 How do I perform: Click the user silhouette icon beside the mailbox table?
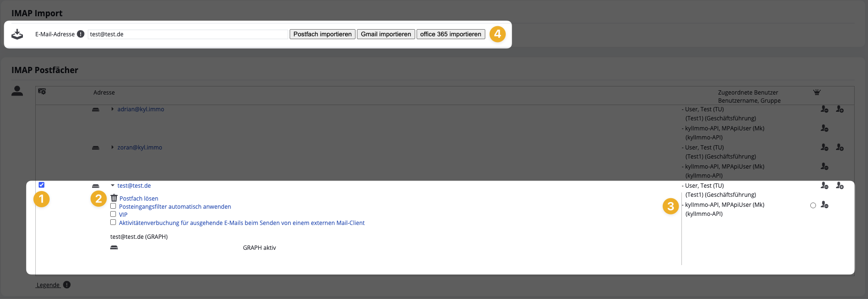click(17, 91)
